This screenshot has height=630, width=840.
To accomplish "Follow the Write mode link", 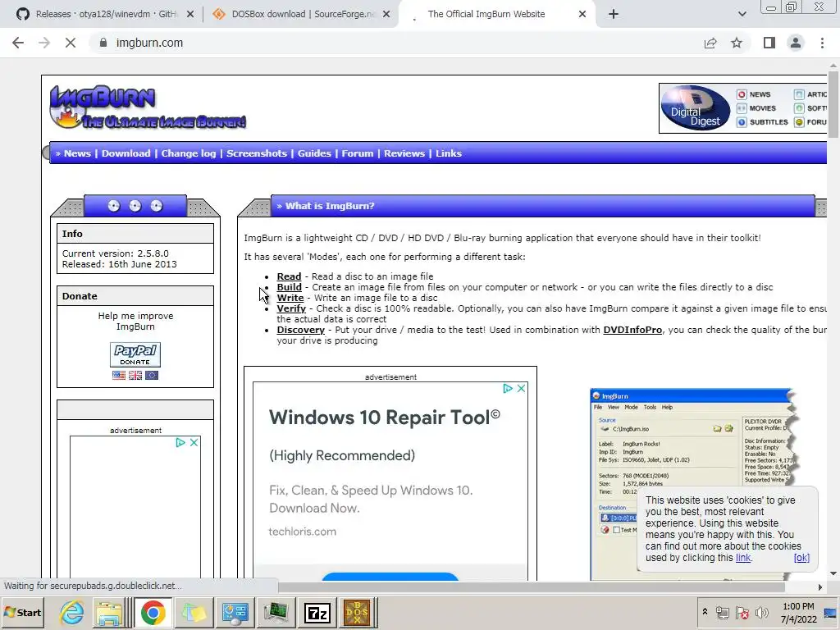I will (290, 298).
